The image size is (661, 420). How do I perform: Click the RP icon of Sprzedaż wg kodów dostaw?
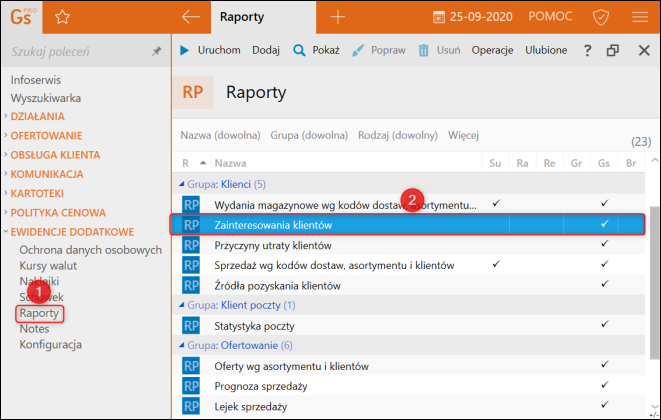coord(191,265)
